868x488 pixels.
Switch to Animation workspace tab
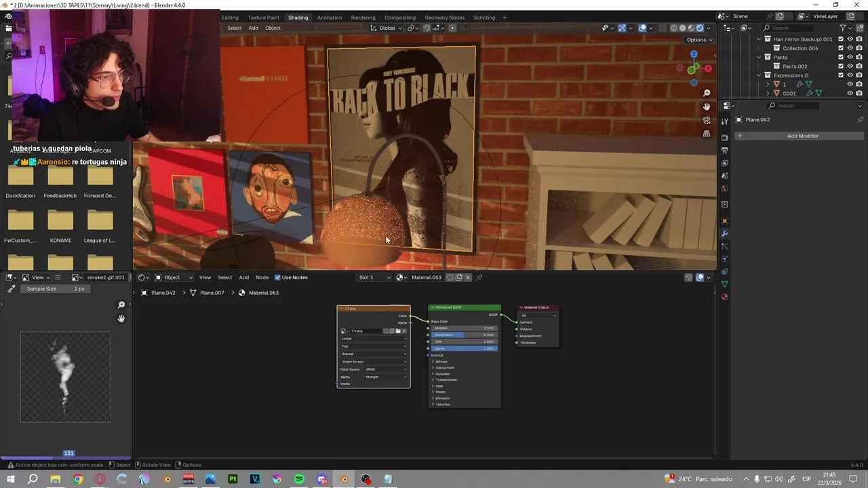point(330,18)
